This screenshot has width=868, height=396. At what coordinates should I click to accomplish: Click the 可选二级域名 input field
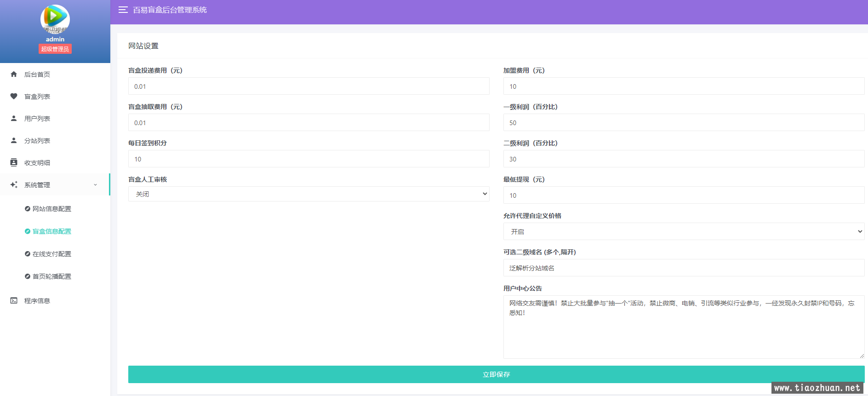click(x=684, y=268)
